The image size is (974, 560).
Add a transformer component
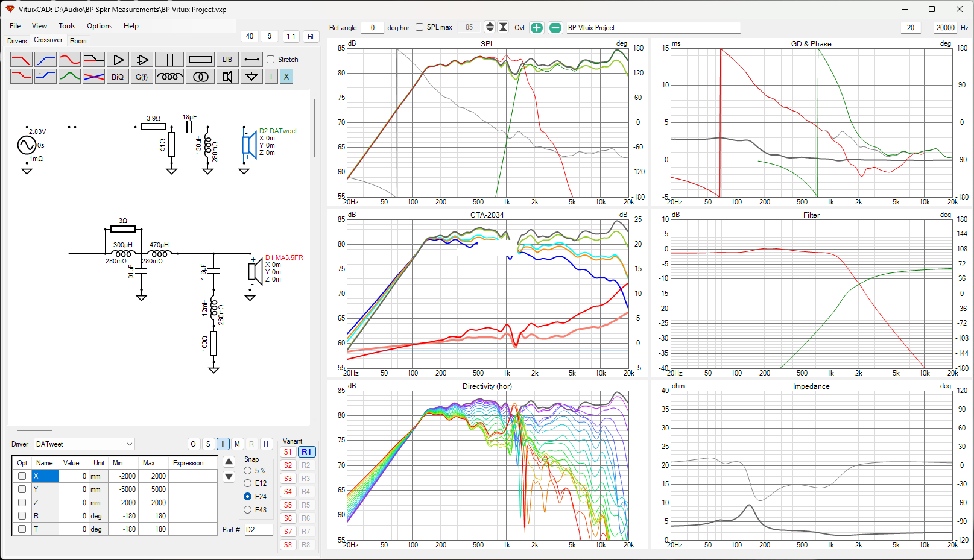(200, 77)
